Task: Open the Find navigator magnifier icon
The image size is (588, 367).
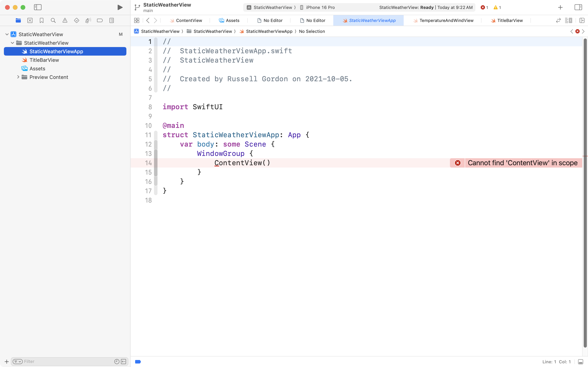Action: (x=53, y=20)
